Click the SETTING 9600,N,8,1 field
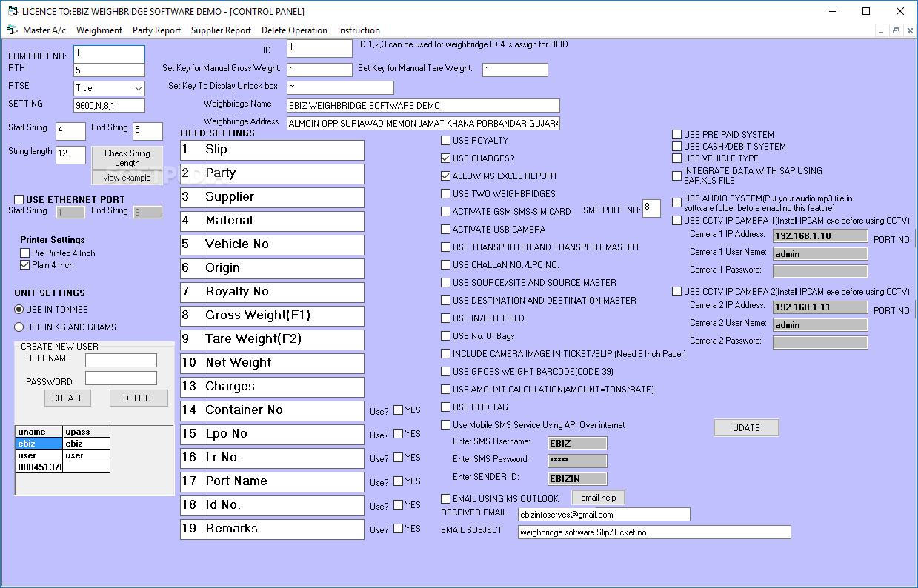 tap(109, 106)
